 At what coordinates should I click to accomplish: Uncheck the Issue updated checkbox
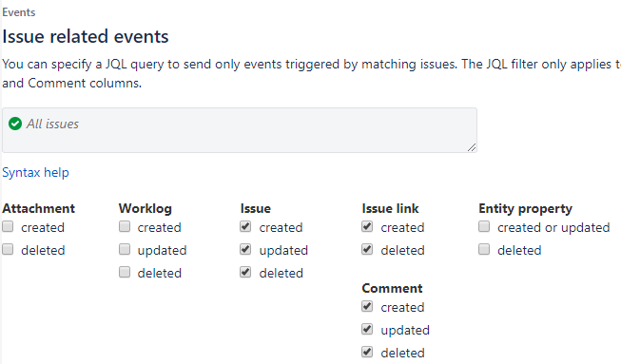[x=245, y=249]
